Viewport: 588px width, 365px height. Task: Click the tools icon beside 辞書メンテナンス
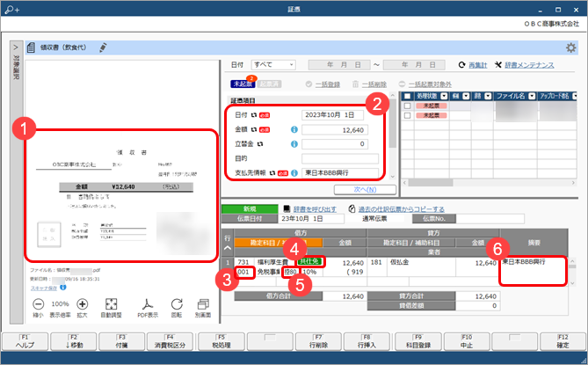tap(498, 65)
